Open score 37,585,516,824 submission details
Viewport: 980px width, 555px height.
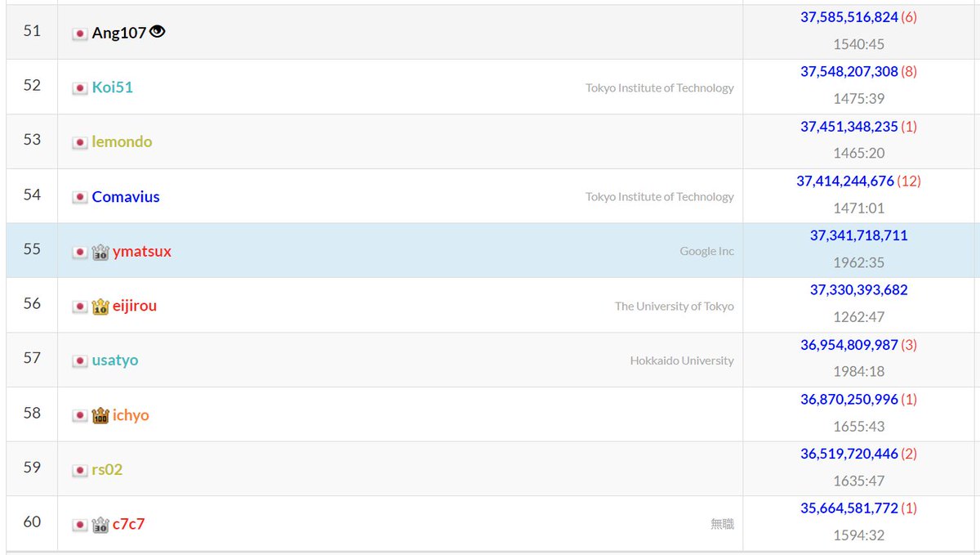point(849,17)
